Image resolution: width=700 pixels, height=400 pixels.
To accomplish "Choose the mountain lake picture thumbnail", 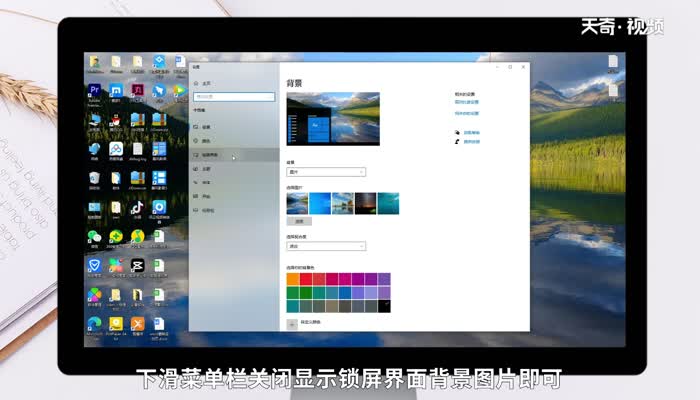I will pos(297,204).
